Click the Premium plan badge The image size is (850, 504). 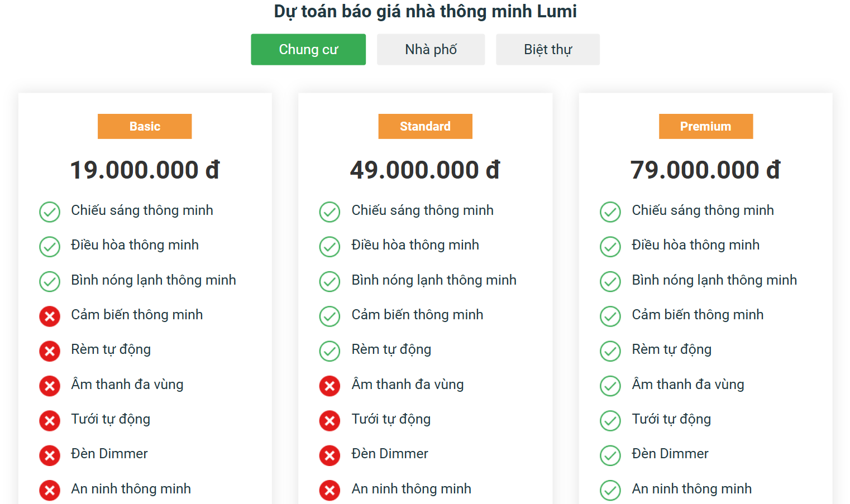tap(705, 126)
